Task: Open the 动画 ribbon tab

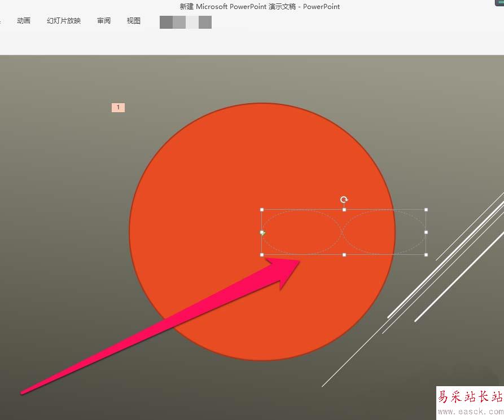Action: (24, 21)
